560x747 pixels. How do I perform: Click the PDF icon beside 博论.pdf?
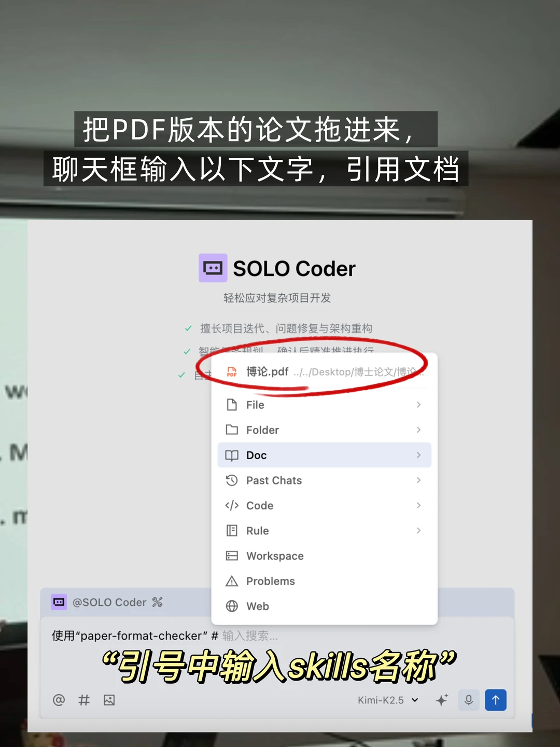click(232, 372)
